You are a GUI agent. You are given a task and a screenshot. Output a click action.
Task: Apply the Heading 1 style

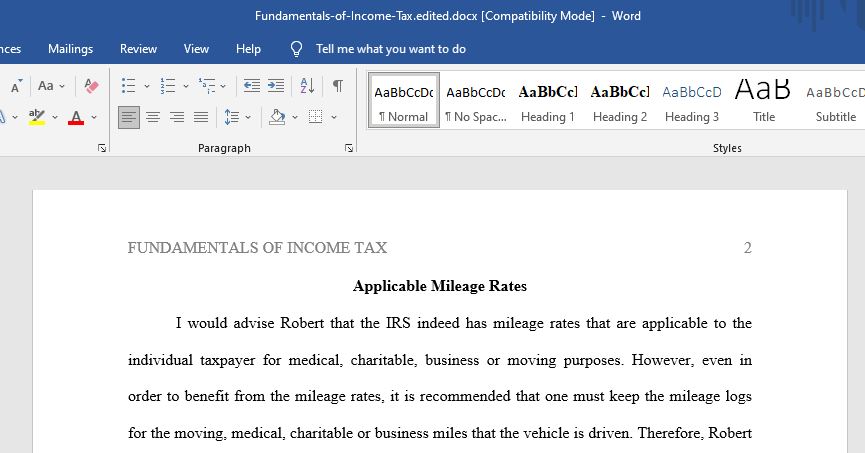(x=548, y=100)
